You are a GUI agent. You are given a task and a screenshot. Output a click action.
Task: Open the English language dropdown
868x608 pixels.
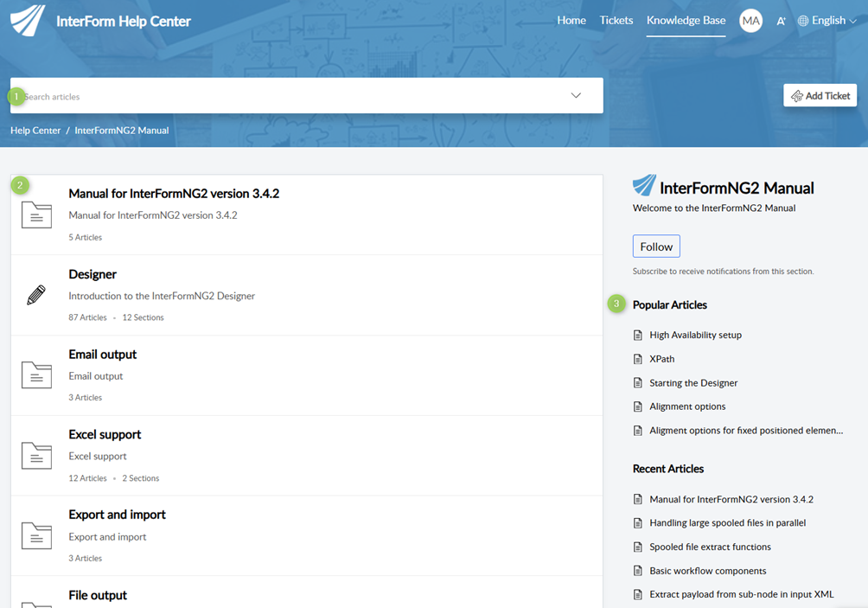click(x=833, y=21)
